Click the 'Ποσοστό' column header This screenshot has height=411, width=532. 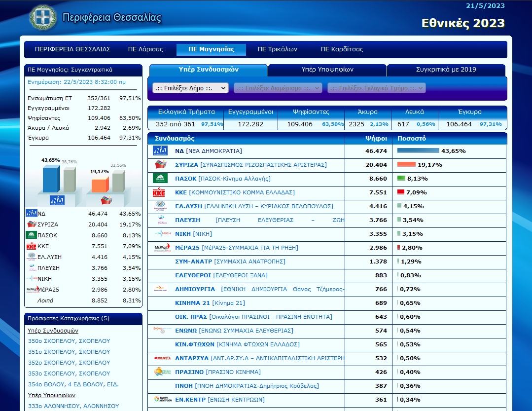[x=412, y=139]
